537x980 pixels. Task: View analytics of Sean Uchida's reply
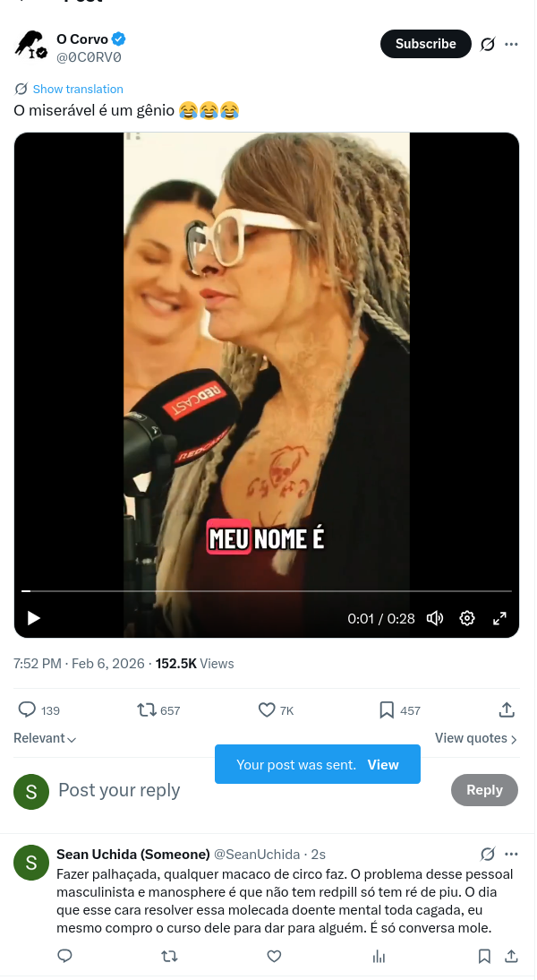379,956
